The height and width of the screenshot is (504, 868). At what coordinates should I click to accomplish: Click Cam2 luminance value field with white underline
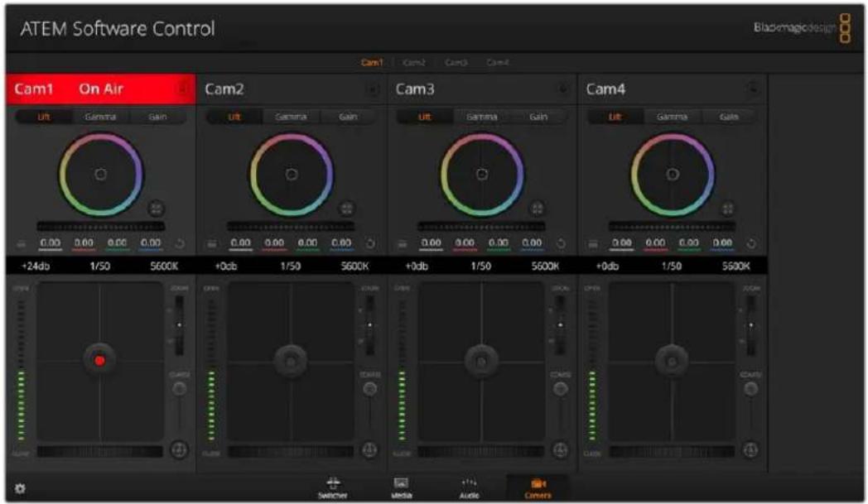click(x=241, y=243)
